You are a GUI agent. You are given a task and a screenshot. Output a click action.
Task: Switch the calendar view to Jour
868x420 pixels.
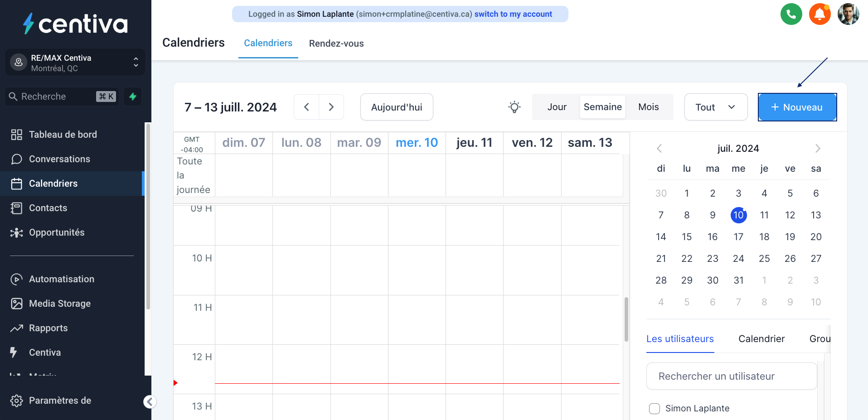557,107
